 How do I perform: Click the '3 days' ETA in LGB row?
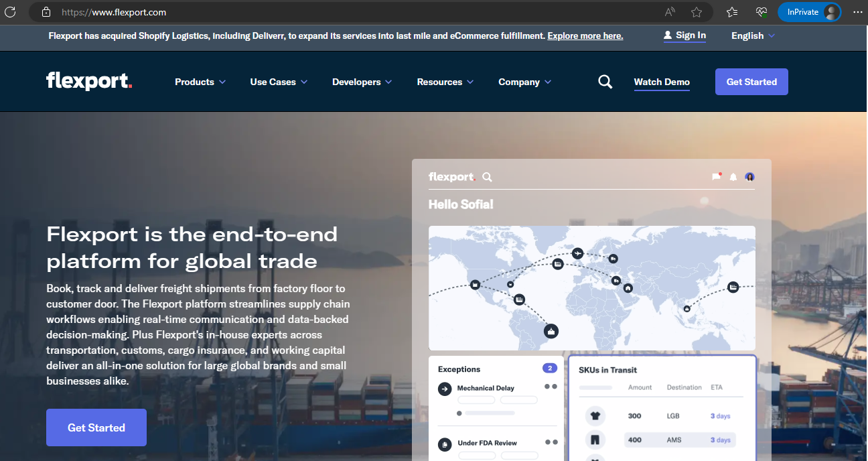click(x=721, y=416)
